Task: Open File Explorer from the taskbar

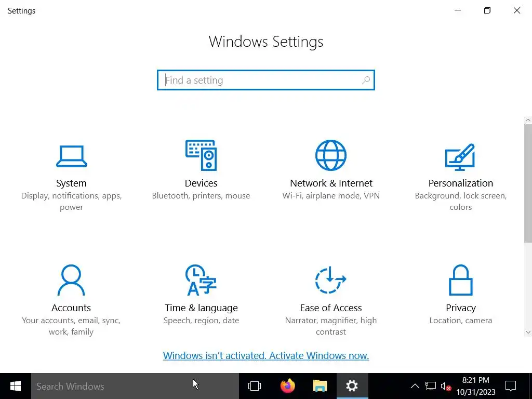Action: coord(320,386)
